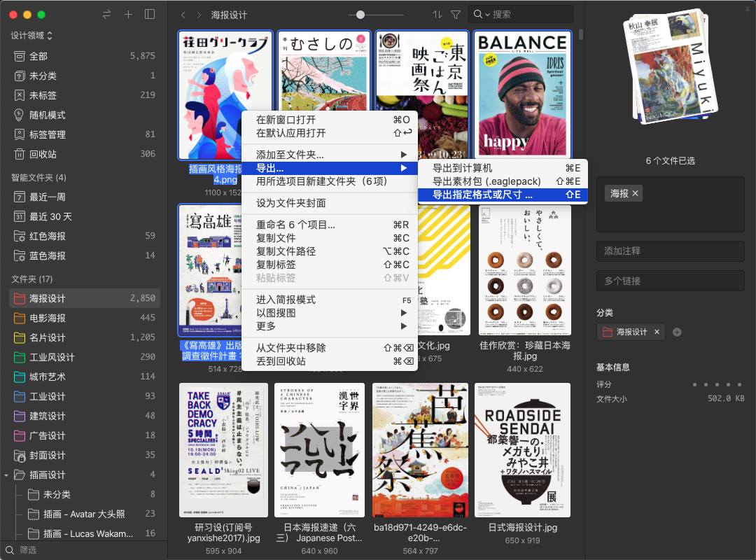Image resolution: width=756 pixels, height=560 pixels.
Task: Open subfolder 插画 - Avatar 大头照
Action: point(85,514)
